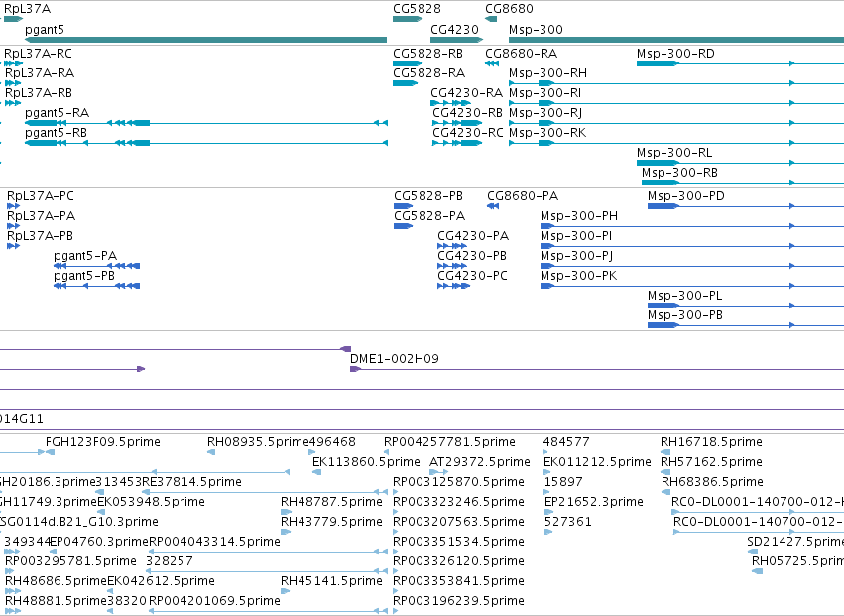The height and width of the screenshot is (616, 844).
Task: Click the RH16718.5prime EST label
Action: pos(711,442)
